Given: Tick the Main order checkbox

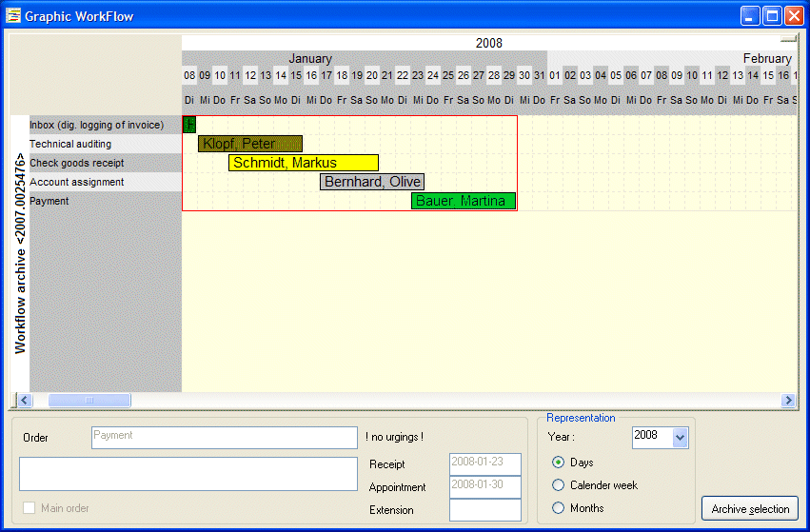Looking at the screenshot, I should [x=29, y=507].
